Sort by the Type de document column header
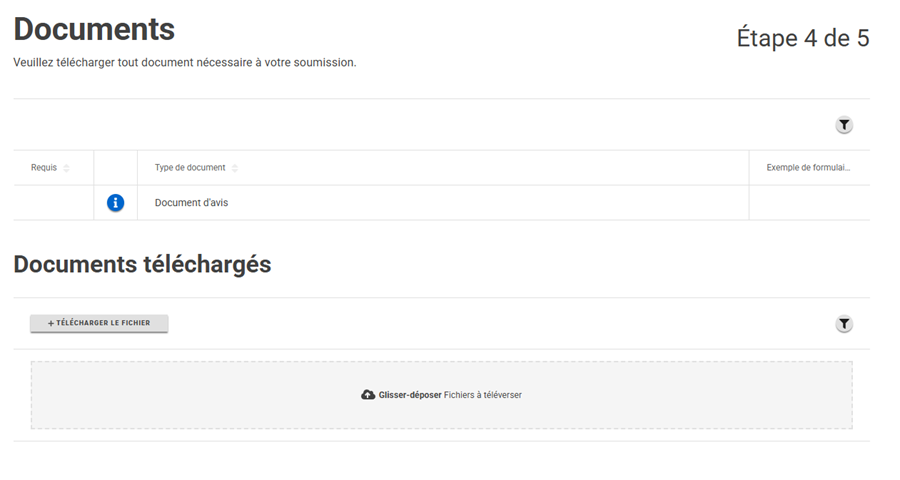The height and width of the screenshot is (480, 900). click(x=190, y=168)
